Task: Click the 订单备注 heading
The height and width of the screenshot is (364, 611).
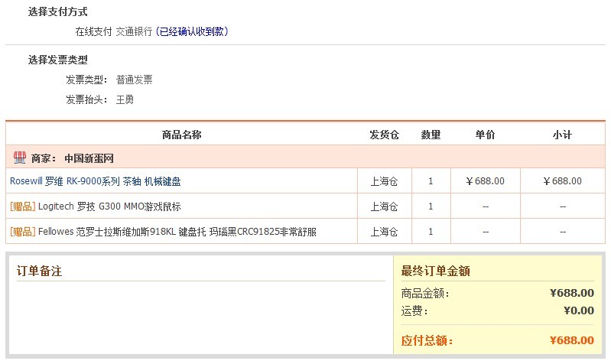Action: [39, 271]
